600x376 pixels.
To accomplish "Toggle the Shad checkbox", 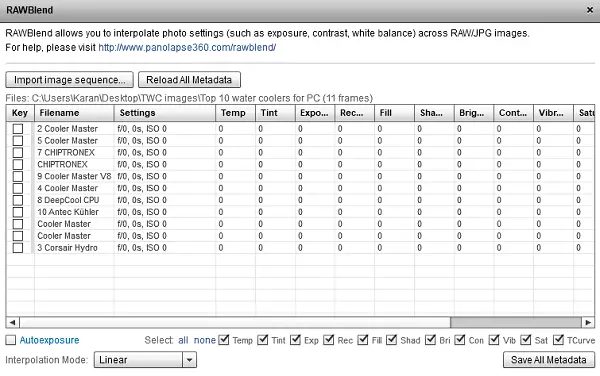I will 391,340.
